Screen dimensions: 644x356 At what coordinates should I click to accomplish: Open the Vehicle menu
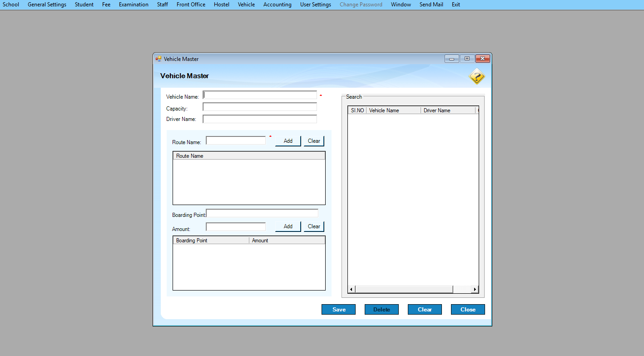coord(246,5)
